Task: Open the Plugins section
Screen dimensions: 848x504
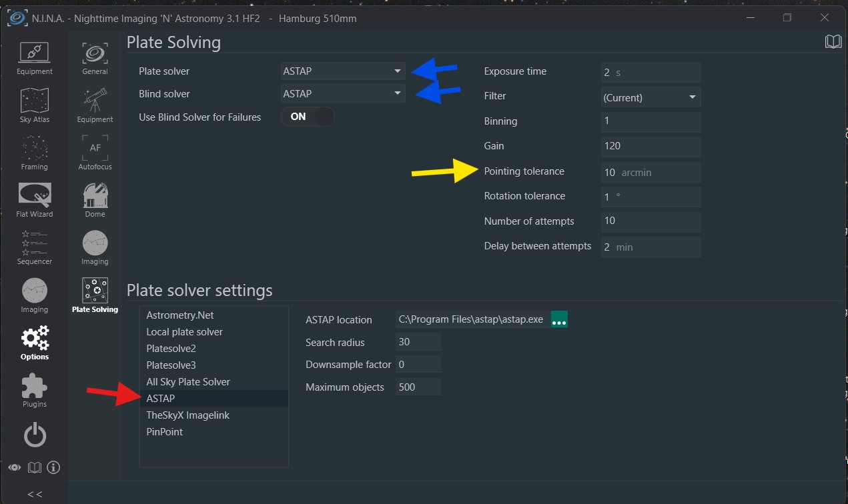Action: click(35, 390)
